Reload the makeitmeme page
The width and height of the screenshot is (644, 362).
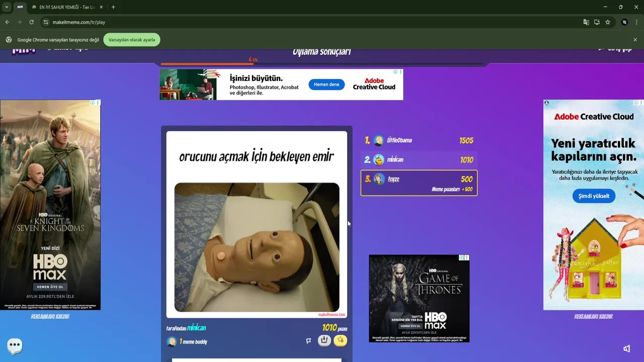click(31, 22)
